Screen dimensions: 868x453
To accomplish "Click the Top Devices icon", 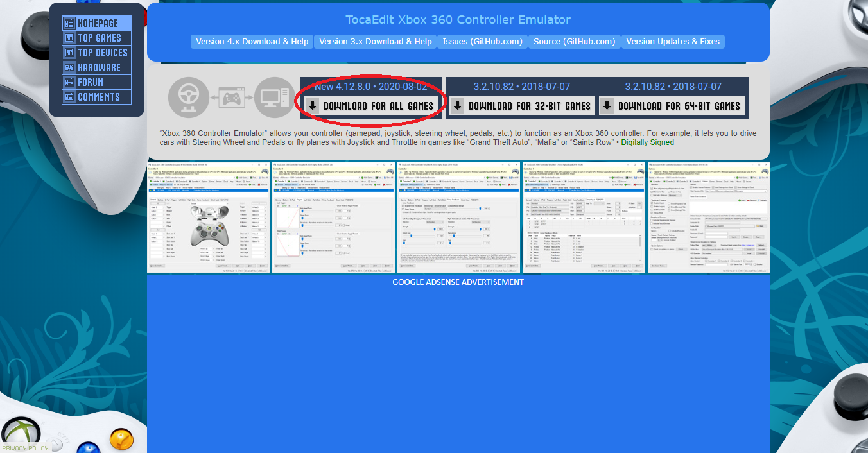I will click(x=69, y=53).
